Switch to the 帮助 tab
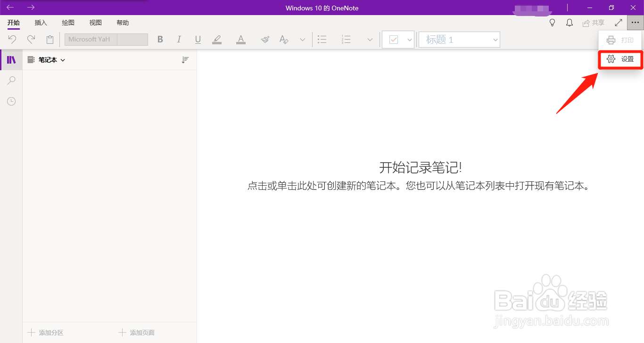Image resolution: width=644 pixels, height=343 pixels. click(x=123, y=23)
